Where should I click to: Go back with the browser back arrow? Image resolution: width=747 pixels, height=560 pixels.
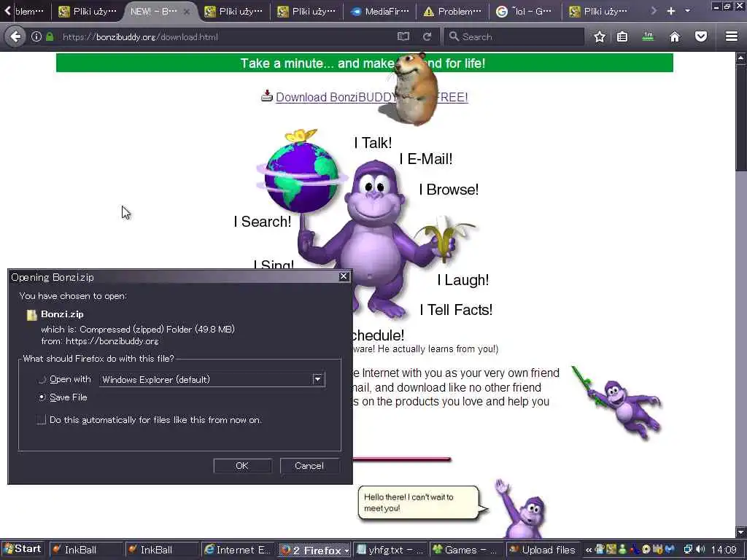15,36
